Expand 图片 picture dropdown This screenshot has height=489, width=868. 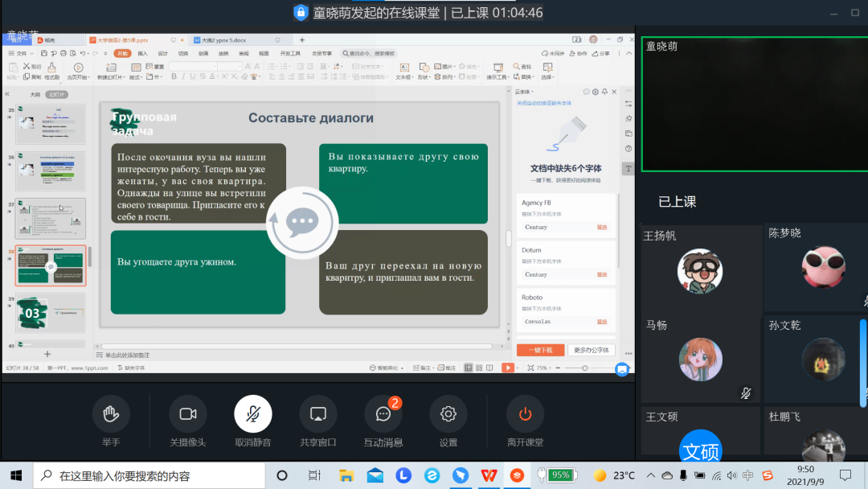click(444, 67)
